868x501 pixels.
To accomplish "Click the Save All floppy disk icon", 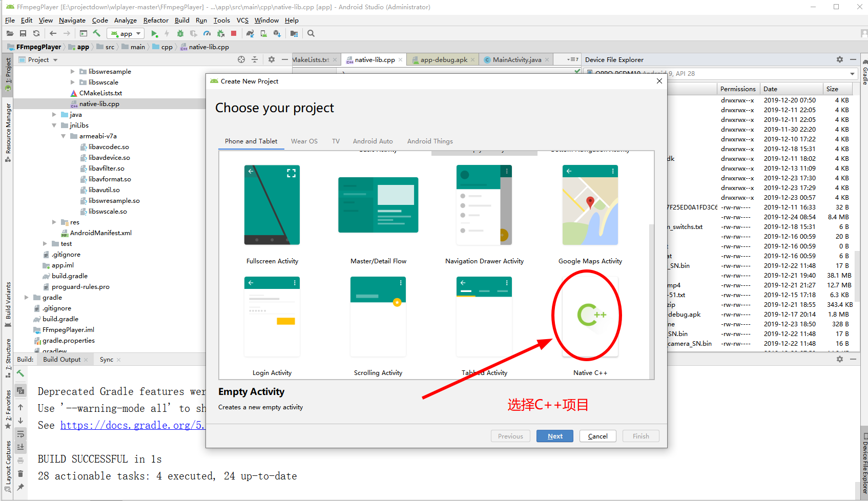I will click(23, 34).
